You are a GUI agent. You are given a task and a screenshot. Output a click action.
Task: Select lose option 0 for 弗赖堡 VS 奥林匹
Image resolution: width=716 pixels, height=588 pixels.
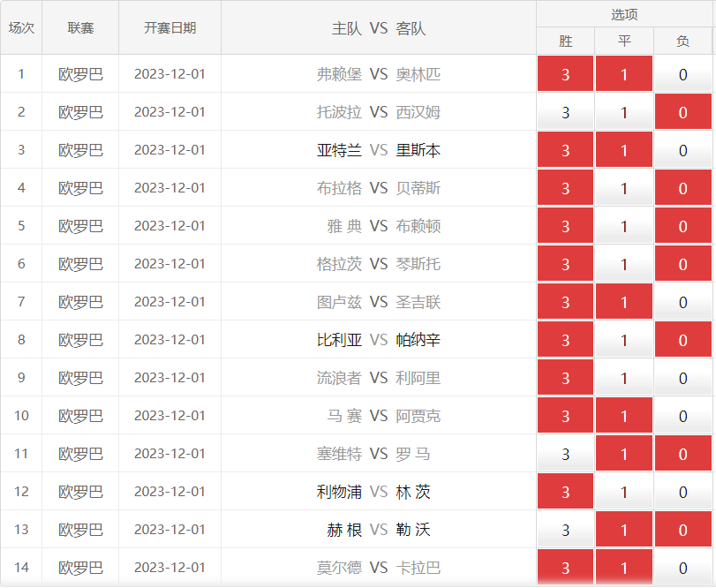coord(683,74)
